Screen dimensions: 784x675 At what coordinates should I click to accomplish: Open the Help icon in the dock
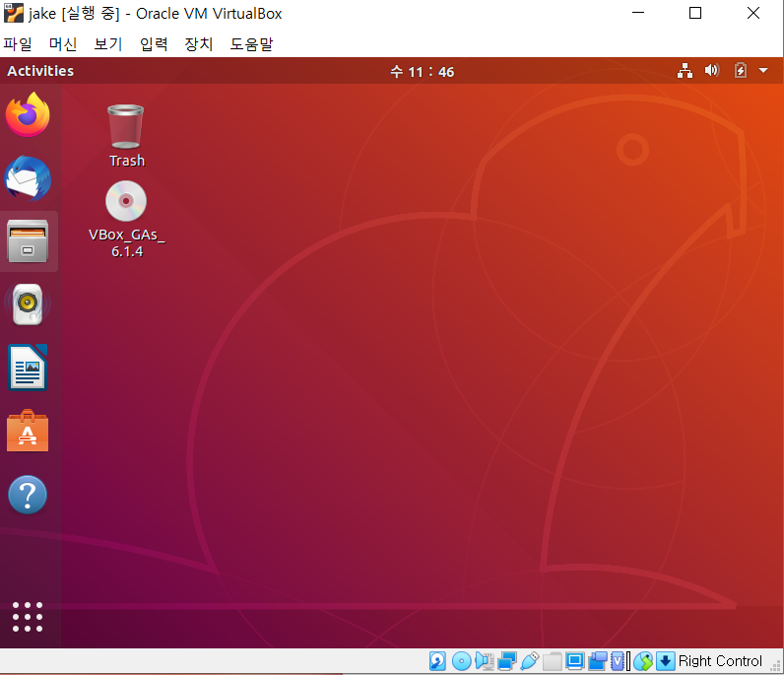coord(28,495)
